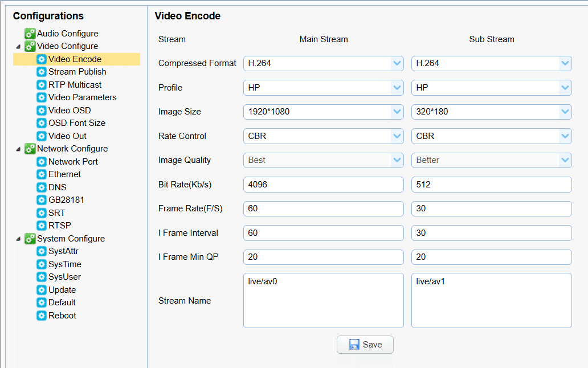Click the Audio Configure gear icon
This screenshot has width=588, height=368.
click(x=30, y=34)
